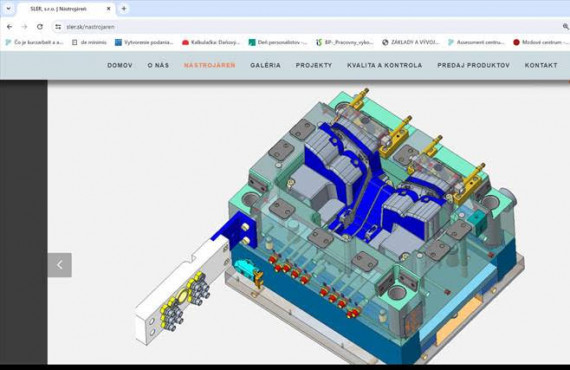Open a new tab with the plus icon
This screenshot has height=370, width=570.
[x=124, y=8]
